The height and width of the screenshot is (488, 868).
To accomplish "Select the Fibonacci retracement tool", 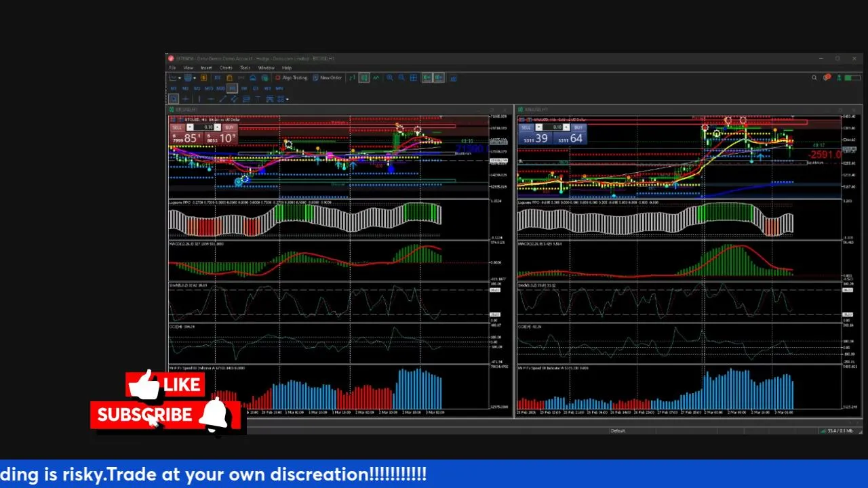I will [x=246, y=99].
